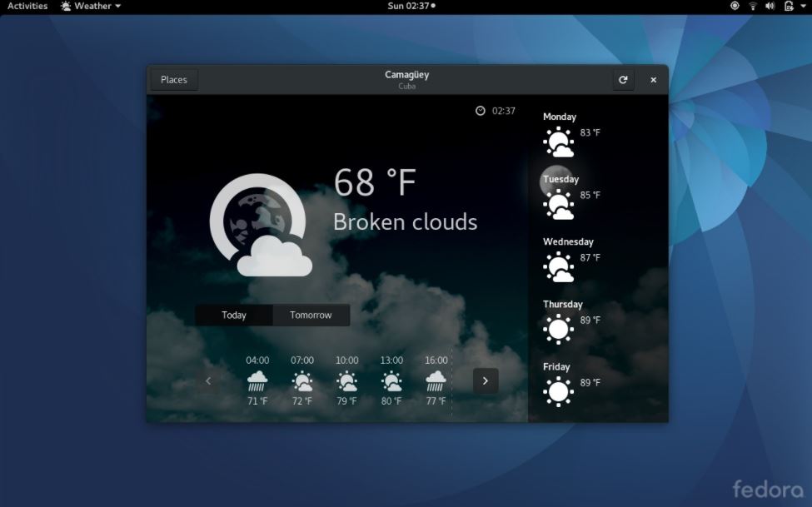Click the 07:00 partly cloudy icon
Image resolution: width=812 pixels, height=507 pixels.
302,381
